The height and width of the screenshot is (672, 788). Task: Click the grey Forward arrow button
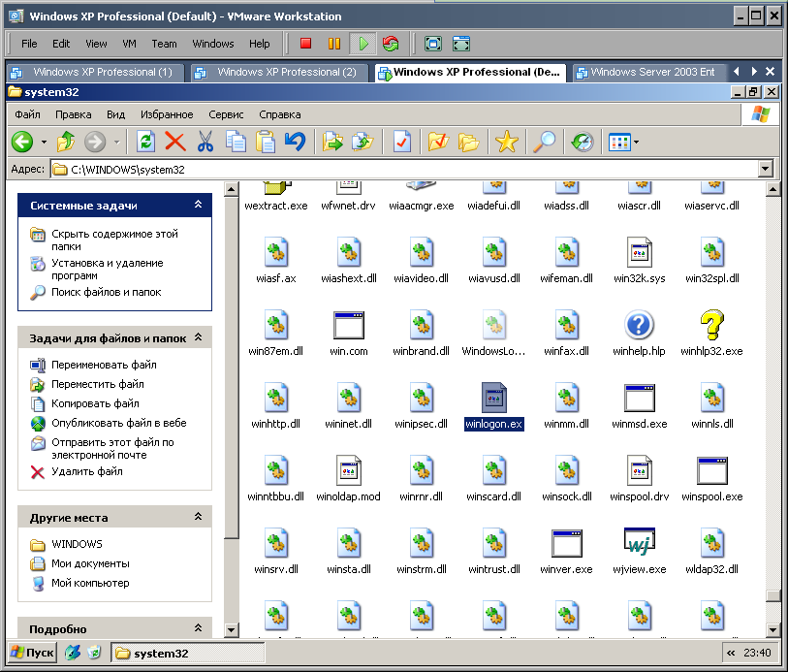(95, 142)
